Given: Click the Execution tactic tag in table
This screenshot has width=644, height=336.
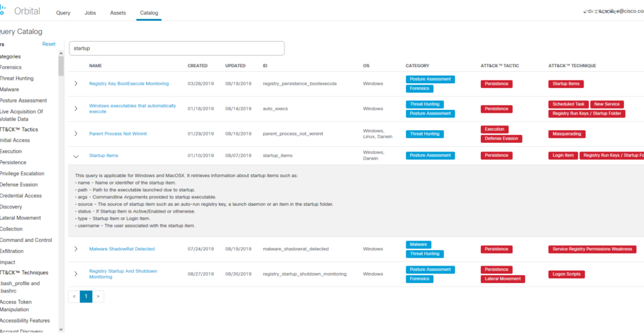Looking at the screenshot, I should click(494, 129).
